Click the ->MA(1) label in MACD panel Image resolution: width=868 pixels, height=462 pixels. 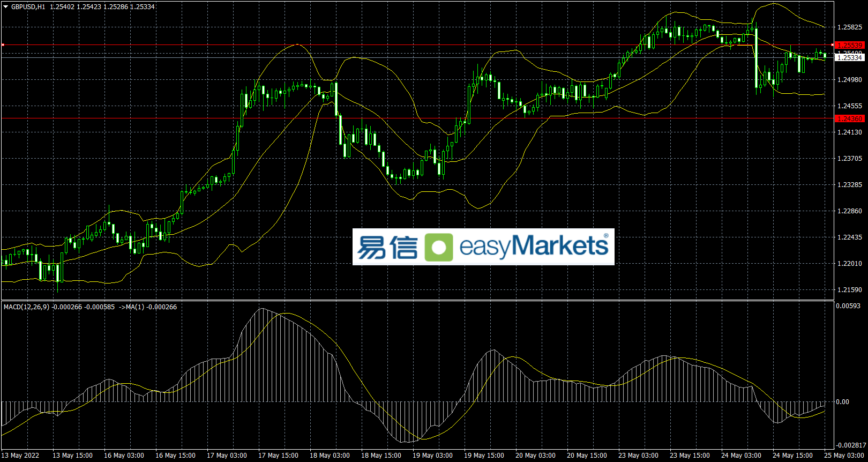[132, 307]
